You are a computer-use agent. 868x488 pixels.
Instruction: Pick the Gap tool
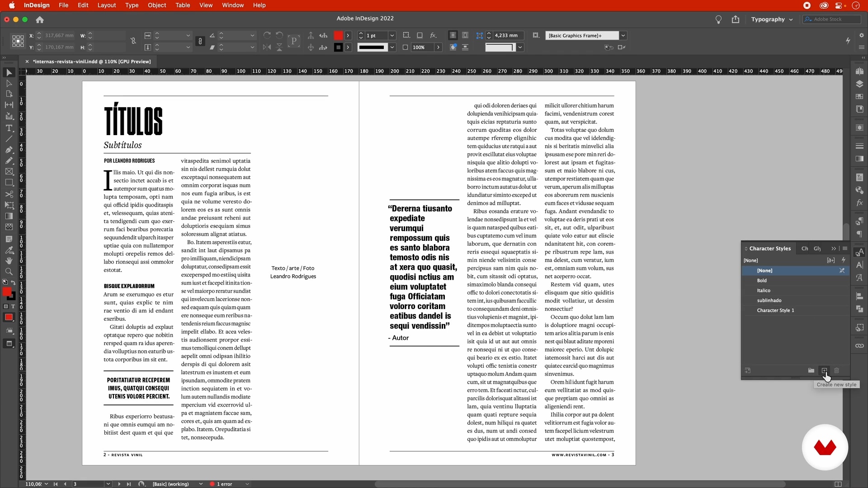(x=9, y=105)
